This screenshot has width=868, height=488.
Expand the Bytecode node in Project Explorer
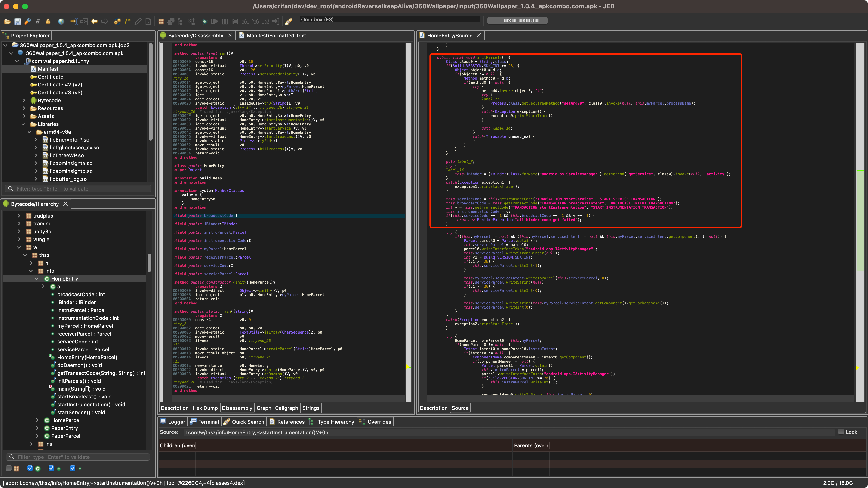[24, 100]
